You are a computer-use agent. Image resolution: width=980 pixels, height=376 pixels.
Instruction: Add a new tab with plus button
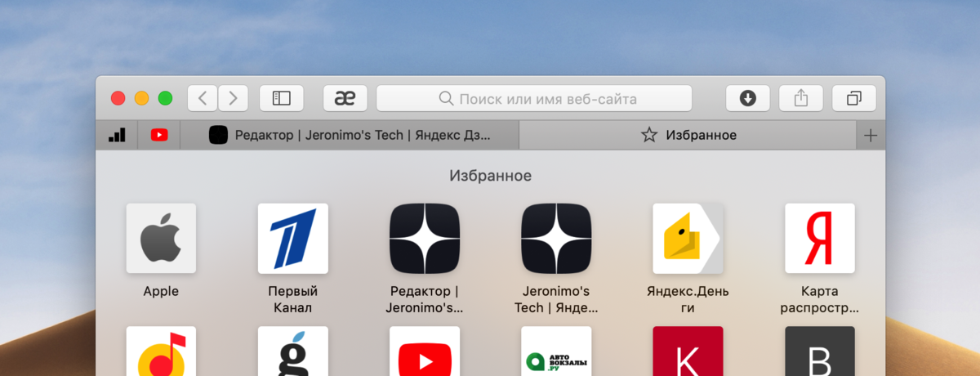click(871, 135)
